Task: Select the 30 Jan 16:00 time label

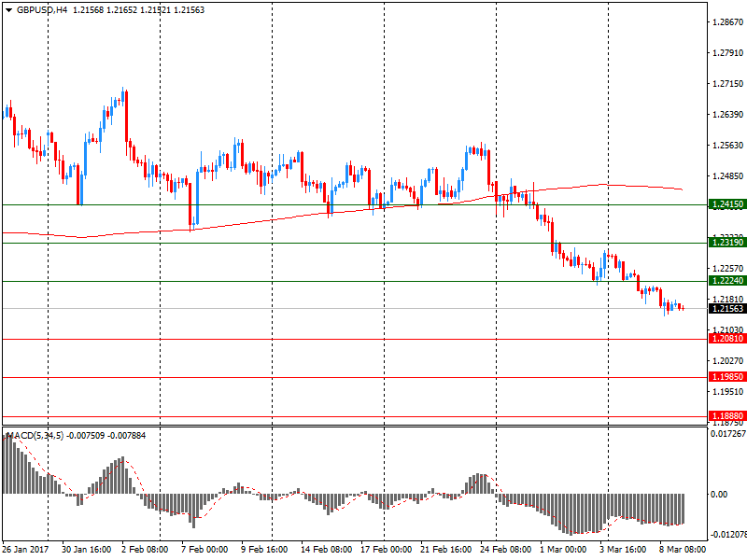Action: pyautogui.click(x=86, y=549)
